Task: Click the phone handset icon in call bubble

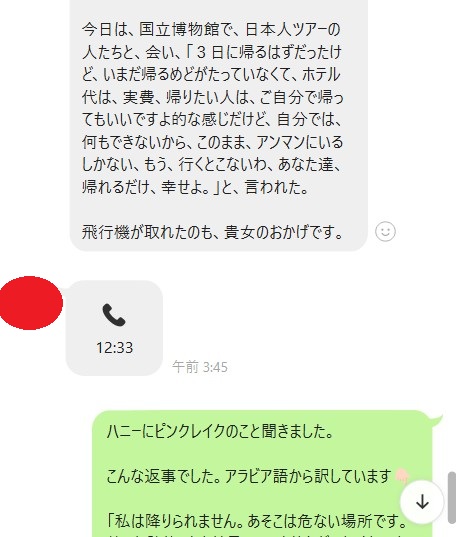Action: tap(114, 315)
